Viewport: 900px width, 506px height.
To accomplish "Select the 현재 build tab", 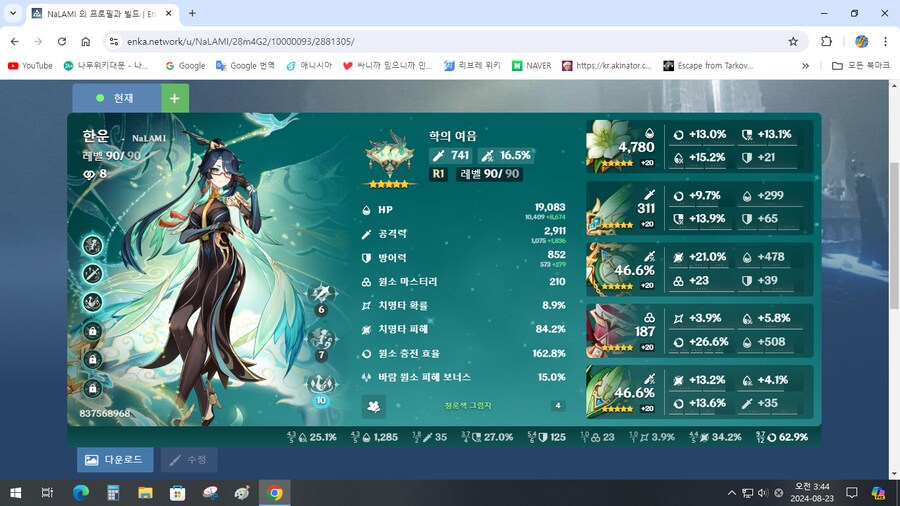I will [117, 98].
